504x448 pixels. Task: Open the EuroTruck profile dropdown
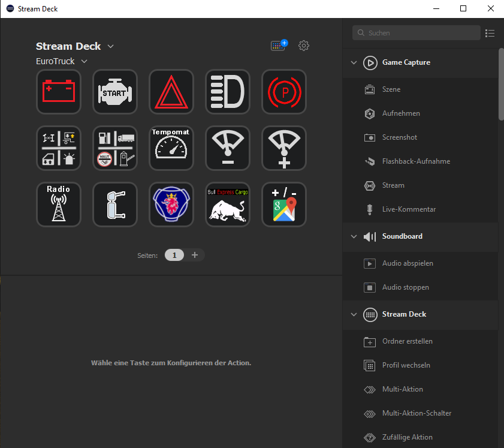pos(84,61)
